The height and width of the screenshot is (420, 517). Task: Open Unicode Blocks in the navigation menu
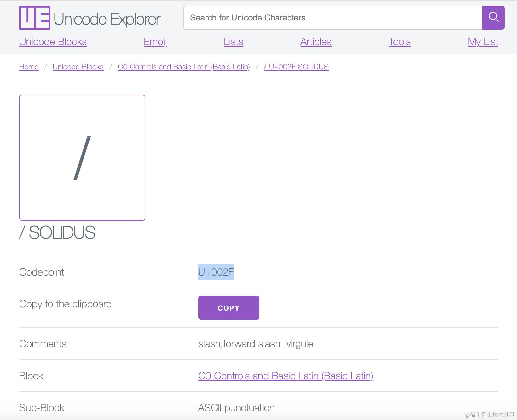[x=53, y=42]
